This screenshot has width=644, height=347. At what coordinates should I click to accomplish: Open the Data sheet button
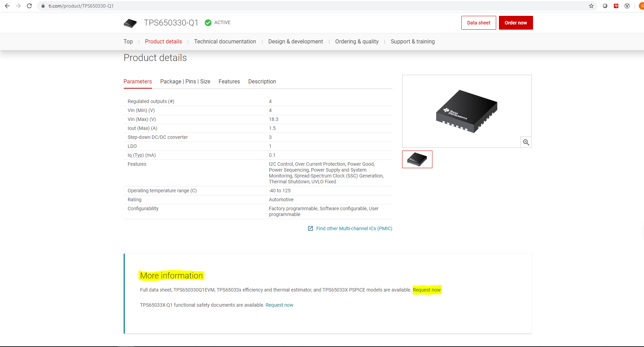click(479, 23)
